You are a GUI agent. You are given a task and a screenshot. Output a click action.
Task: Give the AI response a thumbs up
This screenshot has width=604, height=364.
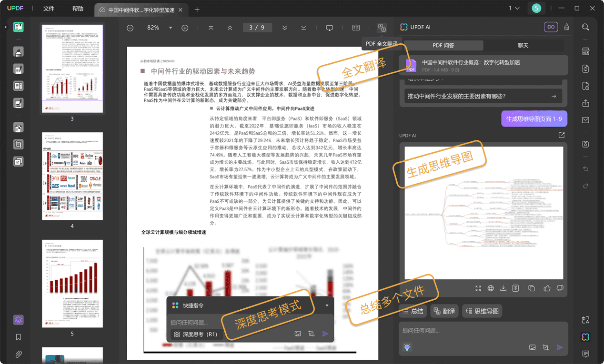(547, 288)
